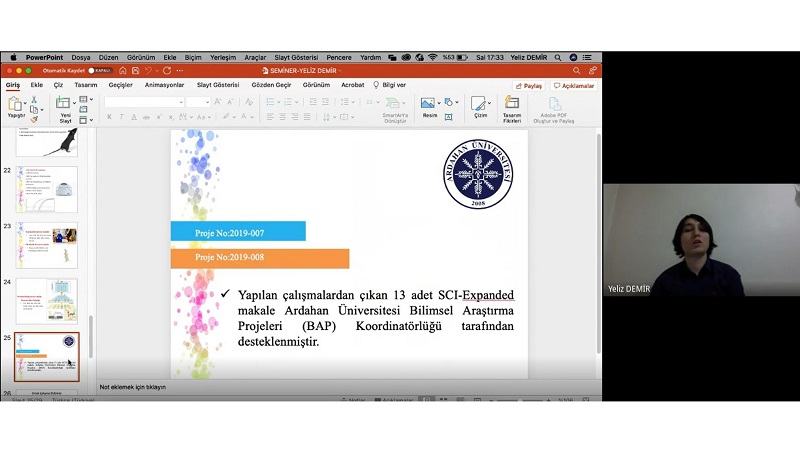This screenshot has height=454, width=800.
Task: Switch to the Geçişler ribbon tab
Action: point(120,85)
